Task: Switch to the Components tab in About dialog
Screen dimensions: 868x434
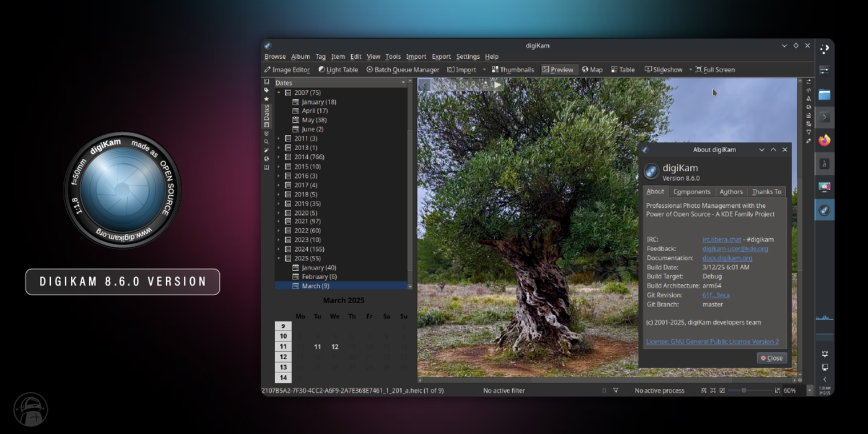Action: click(692, 191)
